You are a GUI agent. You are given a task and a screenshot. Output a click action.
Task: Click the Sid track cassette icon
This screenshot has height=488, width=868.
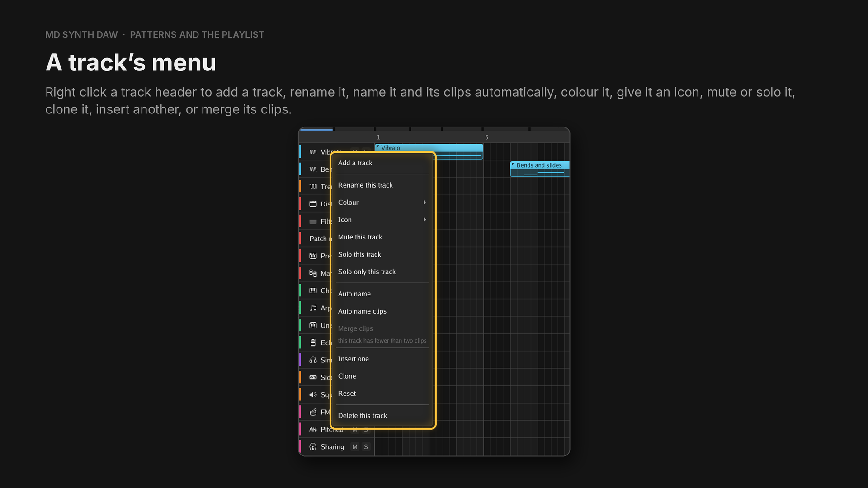point(313,377)
